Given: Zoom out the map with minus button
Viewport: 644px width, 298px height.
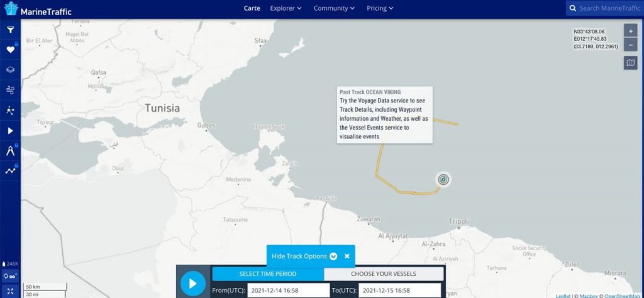Looking at the screenshot, I should 630,45.
